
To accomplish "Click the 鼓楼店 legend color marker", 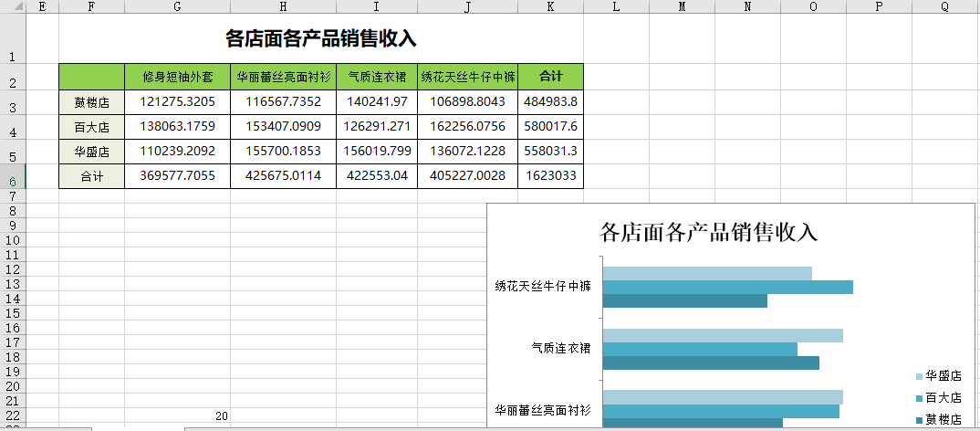I will point(918,420).
